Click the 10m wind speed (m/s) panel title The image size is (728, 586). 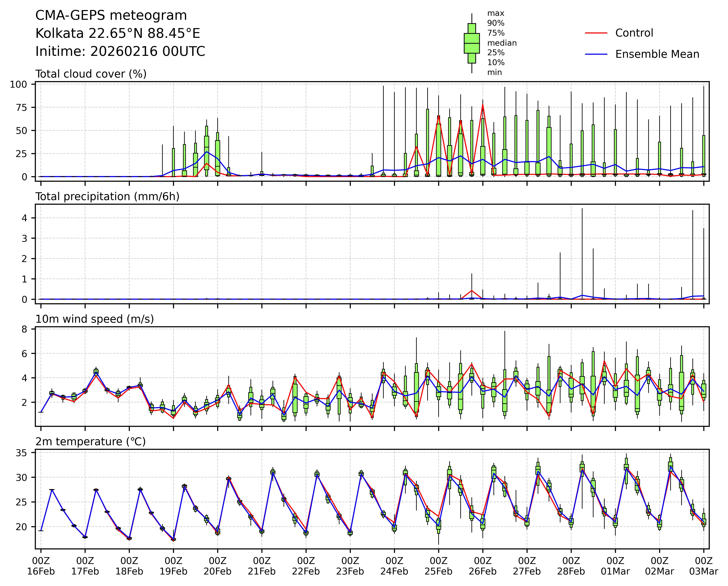(95, 319)
